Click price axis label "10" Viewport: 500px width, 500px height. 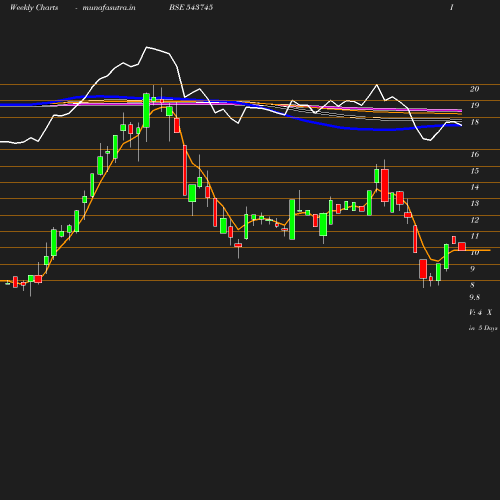(475, 253)
